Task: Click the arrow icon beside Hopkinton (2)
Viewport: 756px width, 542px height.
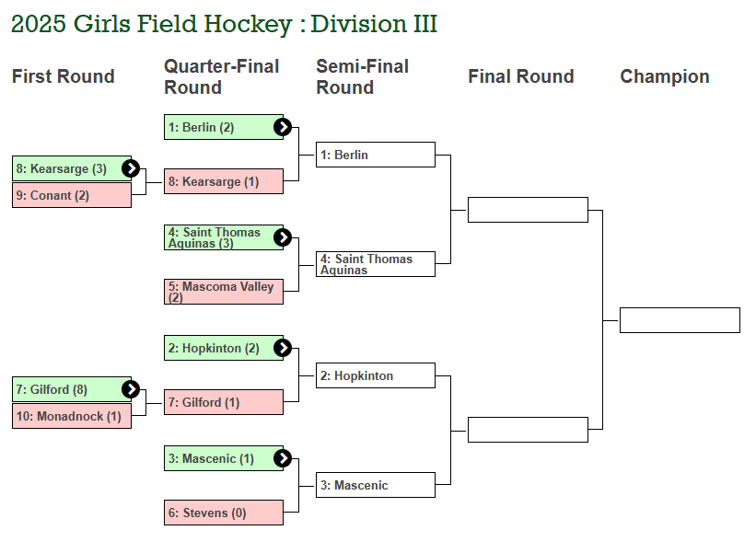Action: [283, 348]
